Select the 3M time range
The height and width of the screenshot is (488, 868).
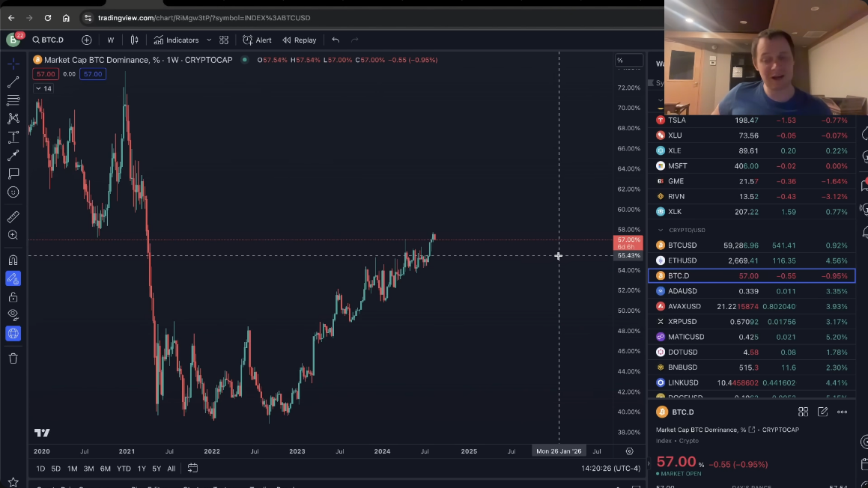tap(88, 469)
